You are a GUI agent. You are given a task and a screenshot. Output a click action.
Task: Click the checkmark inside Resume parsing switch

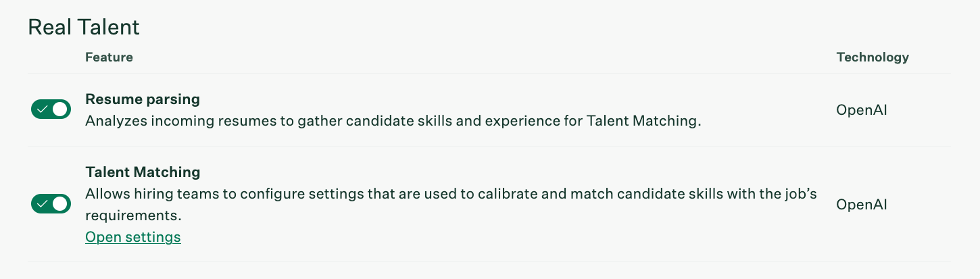[x=43, y=109]
